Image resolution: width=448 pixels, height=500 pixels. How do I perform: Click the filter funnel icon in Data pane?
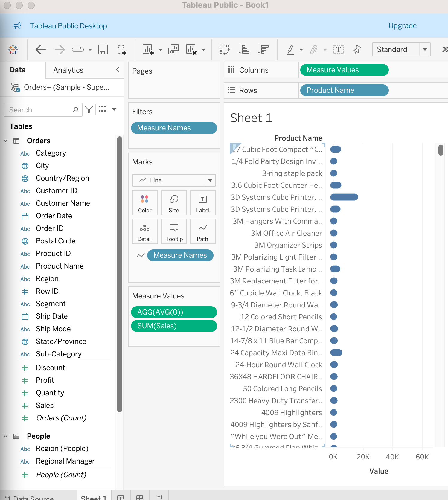[89, 109]
